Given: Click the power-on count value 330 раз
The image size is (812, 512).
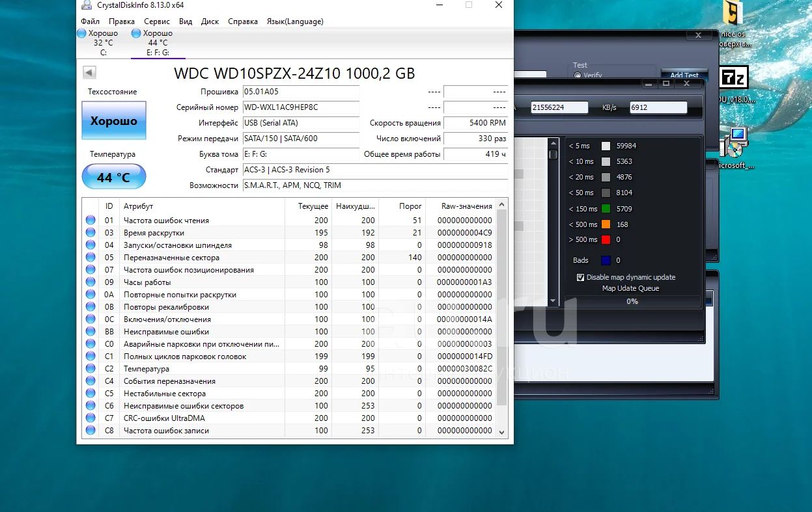Looking at the screenshot, I should pyautogui.click(x=476, y=138).
